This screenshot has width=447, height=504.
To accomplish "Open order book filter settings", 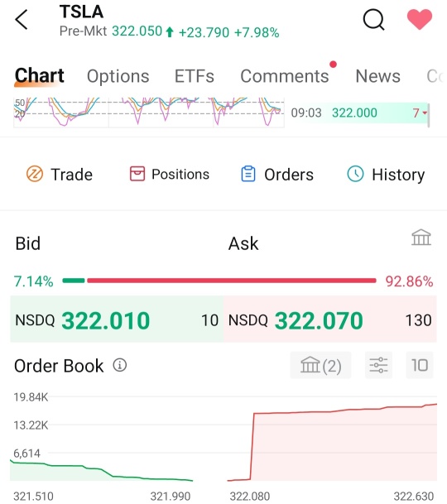I will (378, 365).
